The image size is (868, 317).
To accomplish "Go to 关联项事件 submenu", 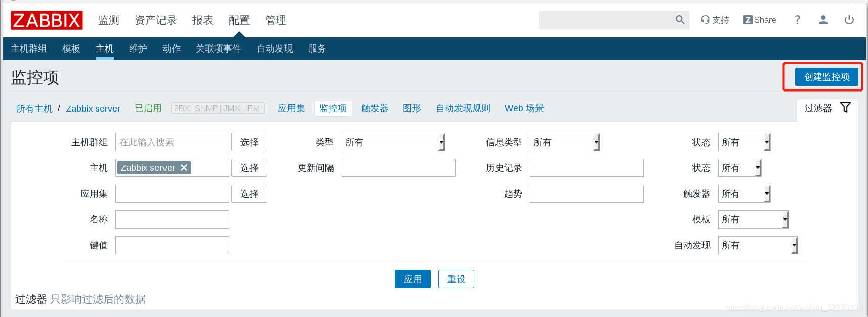I will (219, 49).
